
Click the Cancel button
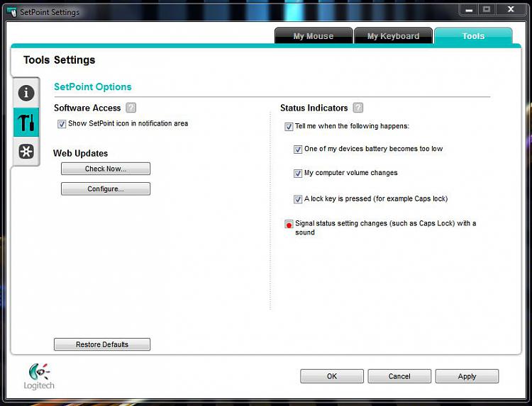tap(399, 376)
